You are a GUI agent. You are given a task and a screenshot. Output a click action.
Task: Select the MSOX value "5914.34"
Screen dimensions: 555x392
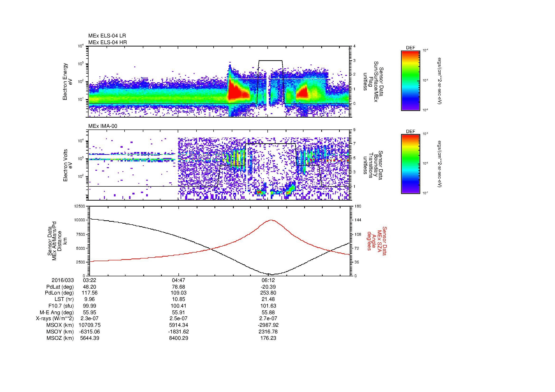[x=179, y=325]
